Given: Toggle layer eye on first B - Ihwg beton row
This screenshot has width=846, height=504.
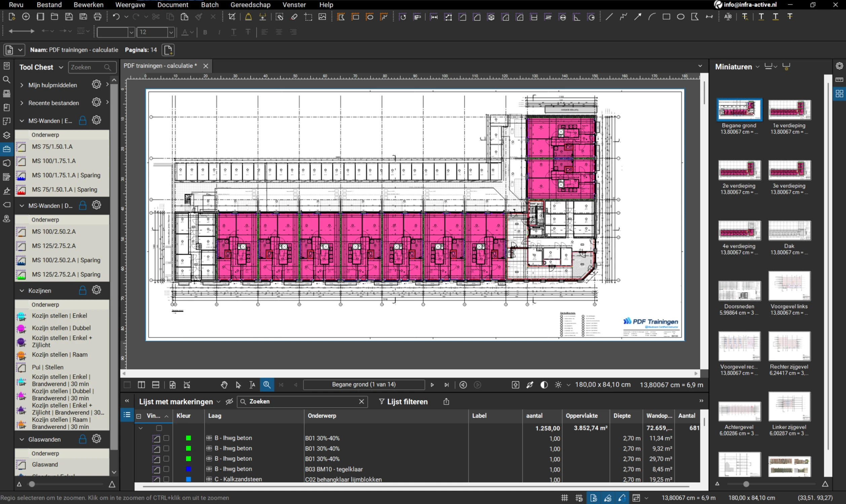Looking at the screenshot, I should point(209,438).
